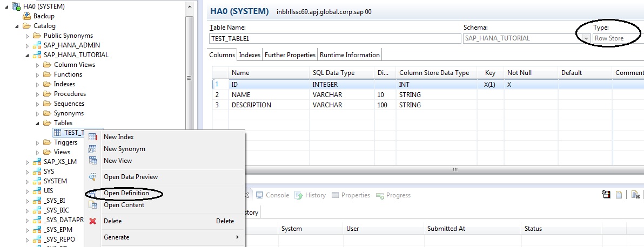Click the Catalog folder icon
644x247 pixels.
[x=26, y=26]
